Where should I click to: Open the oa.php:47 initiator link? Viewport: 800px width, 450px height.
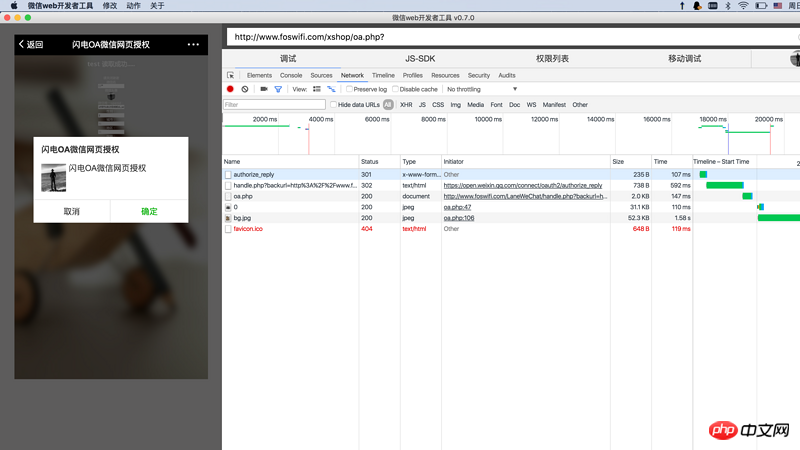457,207
